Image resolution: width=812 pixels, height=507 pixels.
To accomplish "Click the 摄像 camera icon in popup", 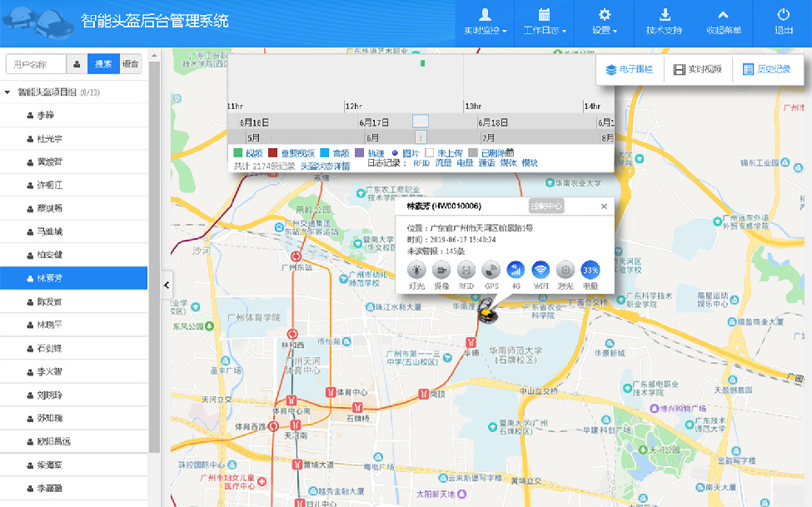I will (441, 270).
